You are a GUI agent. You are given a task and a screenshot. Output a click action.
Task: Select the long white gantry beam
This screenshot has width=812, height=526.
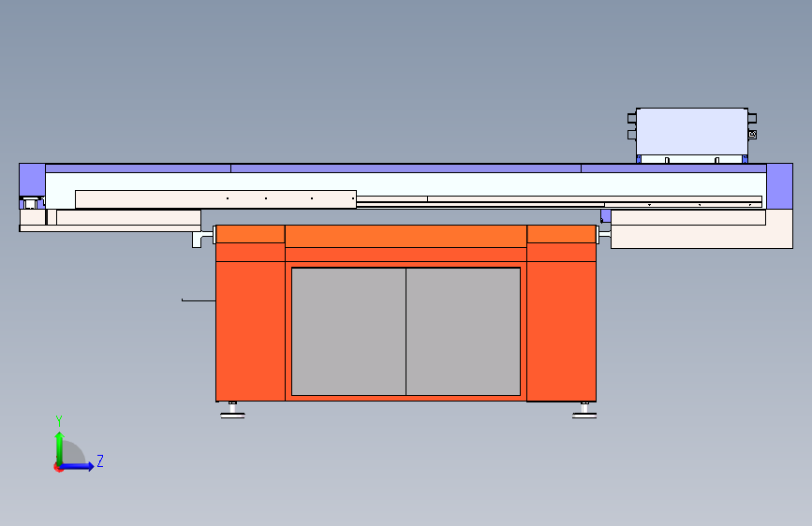406,182
